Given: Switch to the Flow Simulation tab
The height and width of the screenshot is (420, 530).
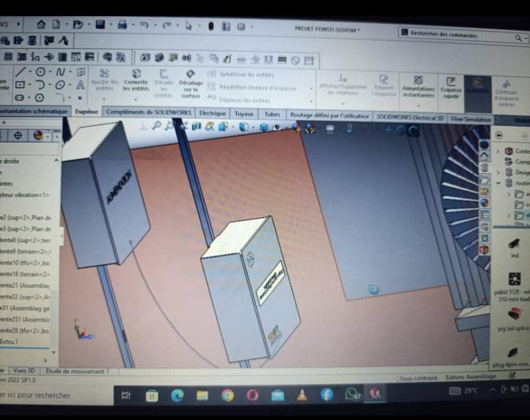Looking at the screenshot, I should (470, 118).
